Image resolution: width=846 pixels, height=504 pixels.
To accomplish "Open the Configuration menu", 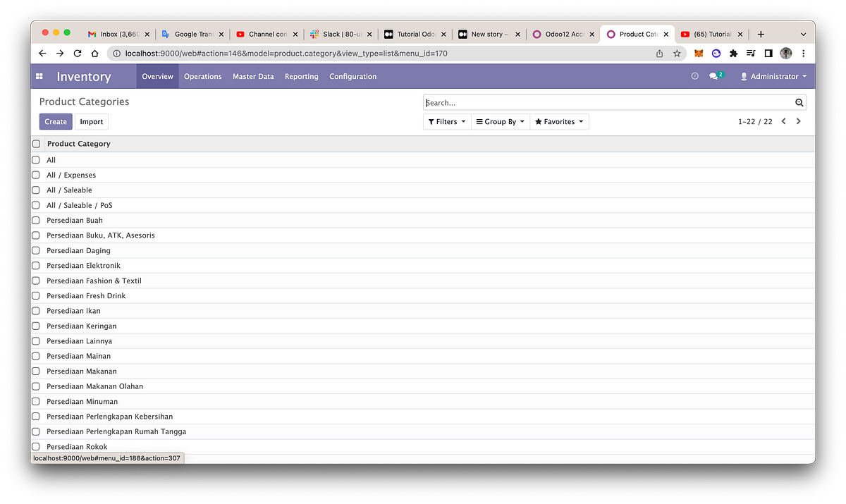I will point(352,76).
